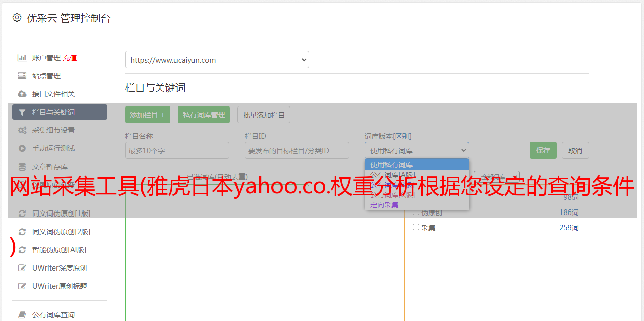Screen dimensions: 644x321
Task: Click the refresh icon for 同义词伪原创[1版]
Action: tap(22, 213)
